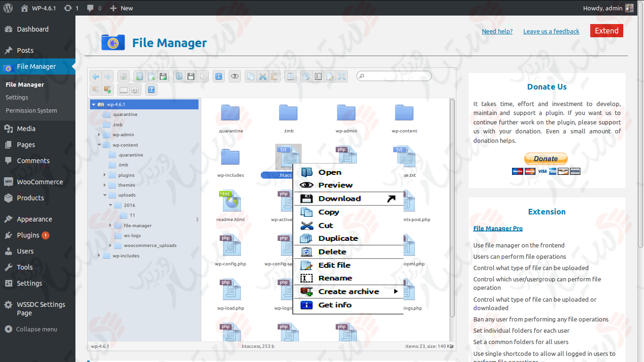
Task: Click the sort (a-z) toolbar icon
Action: pos(135,89)
